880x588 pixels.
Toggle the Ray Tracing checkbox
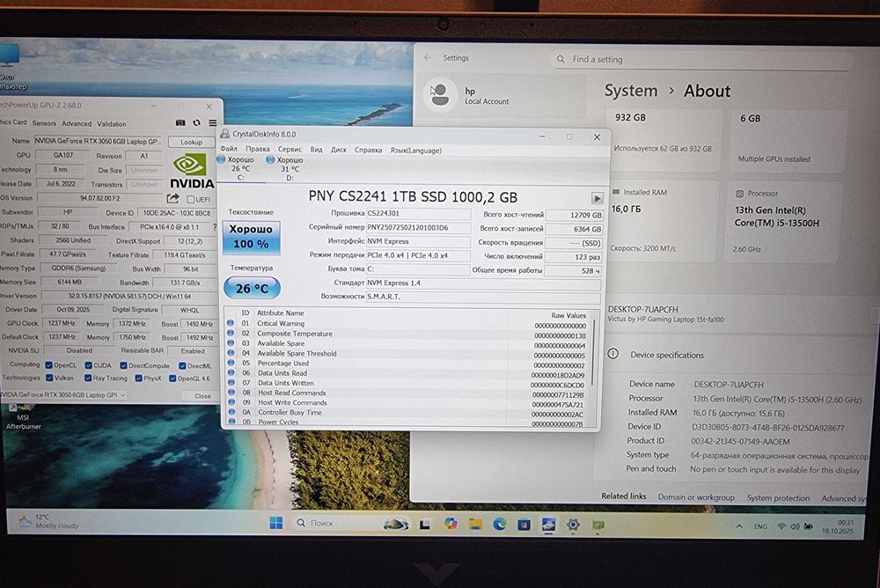pyautogui.click(x=88, y=378)
